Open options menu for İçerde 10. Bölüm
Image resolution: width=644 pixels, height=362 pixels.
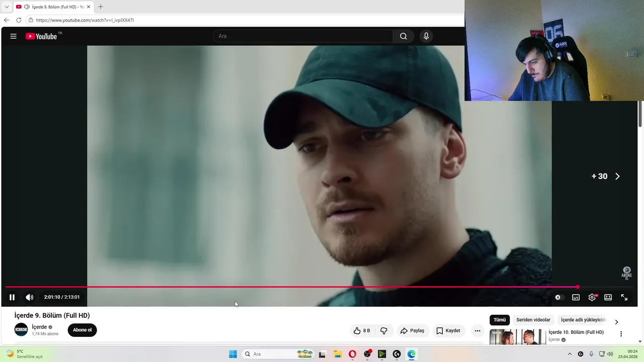pyautogui.click(x=621, y=334)
